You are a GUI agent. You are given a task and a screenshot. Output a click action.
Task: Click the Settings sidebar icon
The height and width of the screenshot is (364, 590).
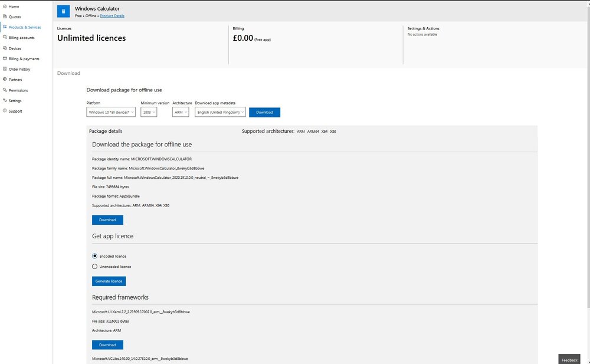click(5, 100)
